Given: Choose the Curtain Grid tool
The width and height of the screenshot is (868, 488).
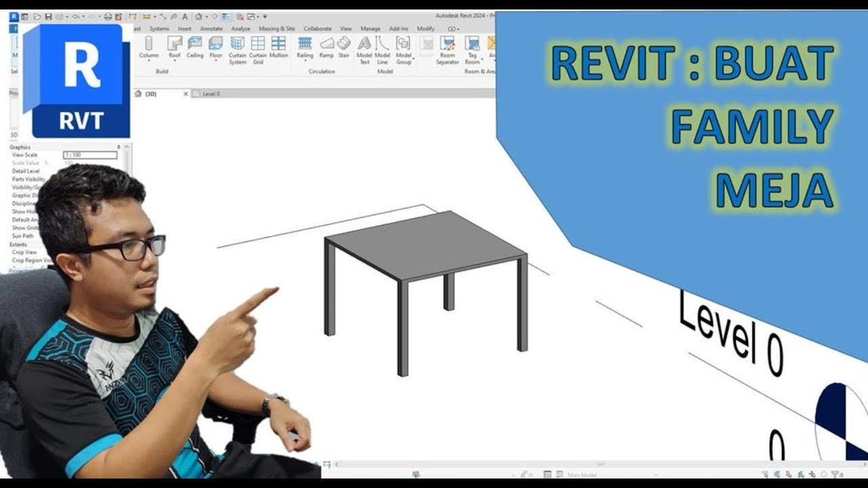Looking at the screenshot, I should [258, 50].
